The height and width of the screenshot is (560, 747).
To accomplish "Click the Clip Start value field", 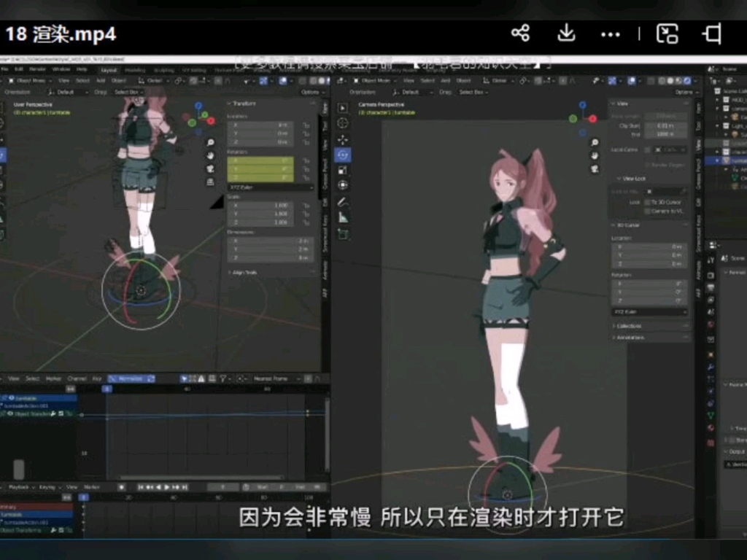I will tap(666, 125).
